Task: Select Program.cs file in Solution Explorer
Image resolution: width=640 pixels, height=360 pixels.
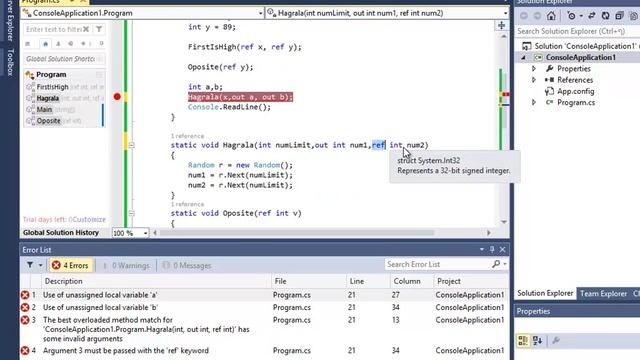Action: (576, 102)
